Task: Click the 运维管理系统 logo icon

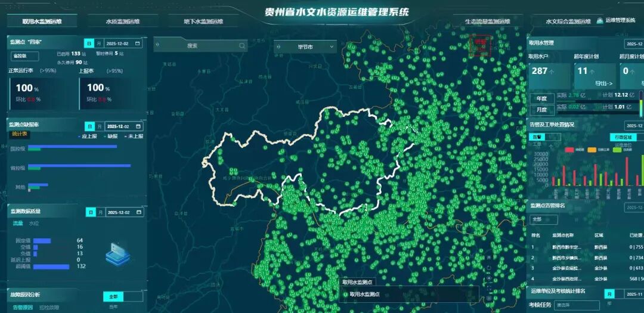Action: (600, 21)
